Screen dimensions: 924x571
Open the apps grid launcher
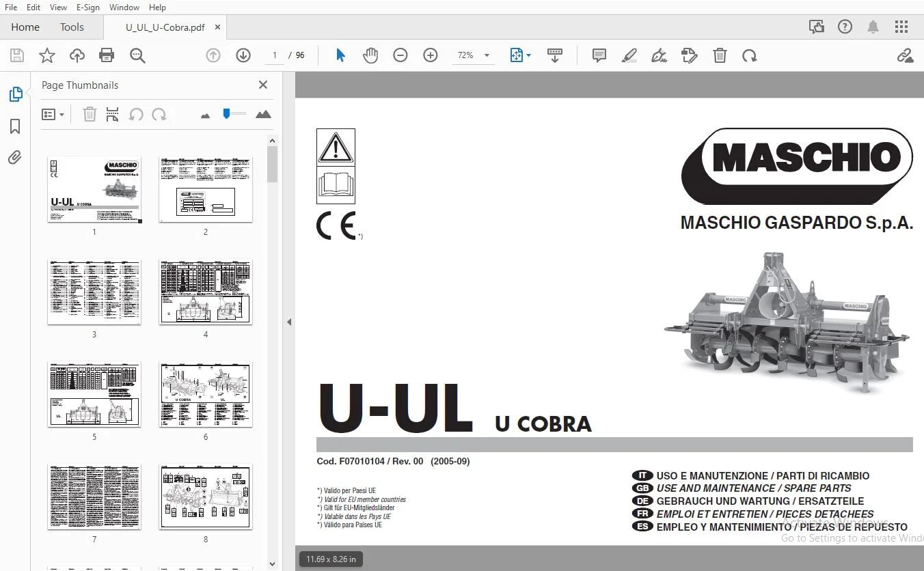coord(901,27)
